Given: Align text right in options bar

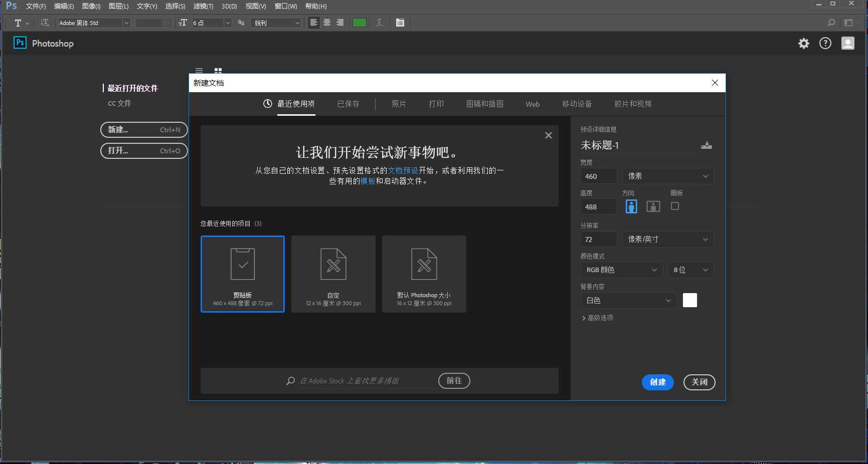Looking at the screenshot, I should pos(340,23).
